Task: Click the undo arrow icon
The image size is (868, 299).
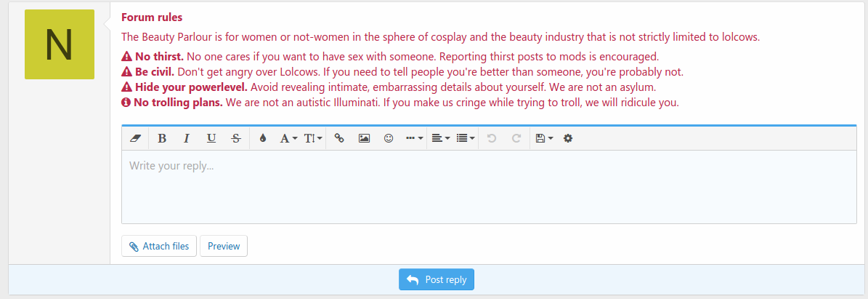Action: [491, 139]
